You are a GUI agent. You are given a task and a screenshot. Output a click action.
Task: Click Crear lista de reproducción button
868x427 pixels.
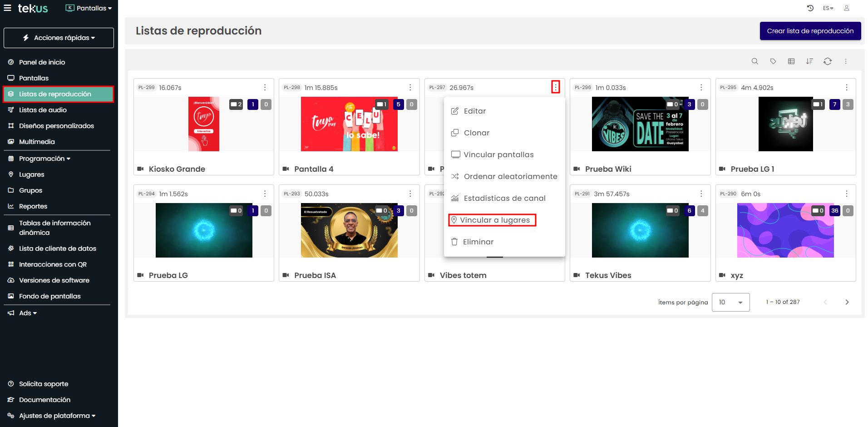[x=810, y=31]
